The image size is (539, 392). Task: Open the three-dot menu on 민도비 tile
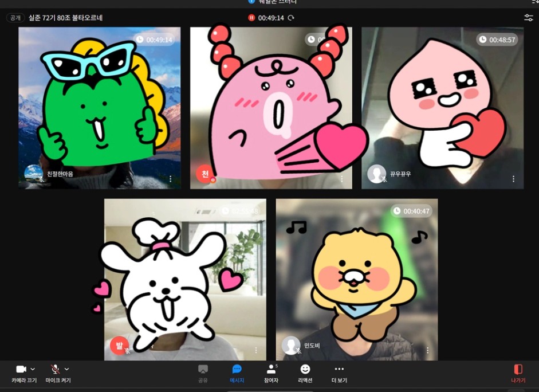427,350
